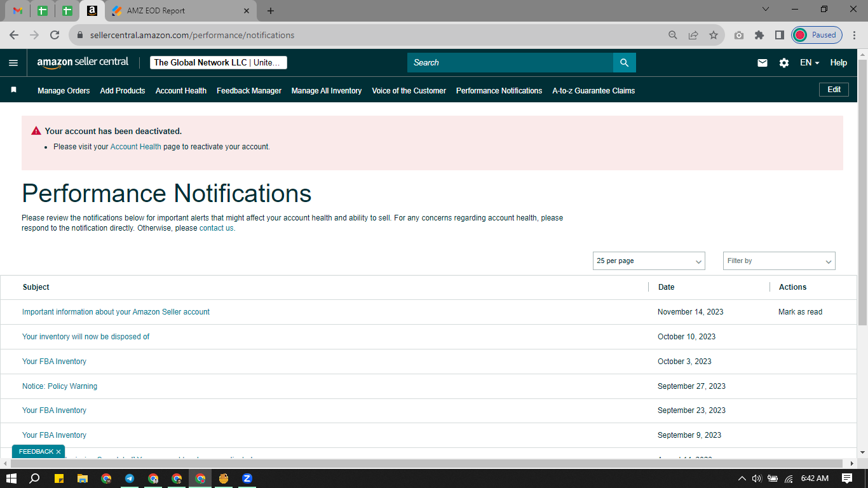This screenshot has width=868, height=488.
Task: Open a new browser tab
Action: 271,11
